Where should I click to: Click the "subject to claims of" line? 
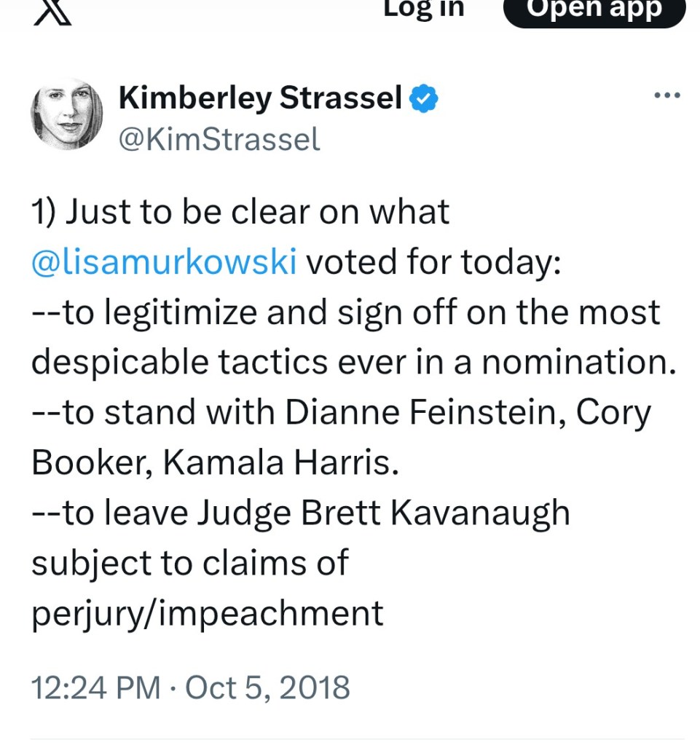coord(189,563)
